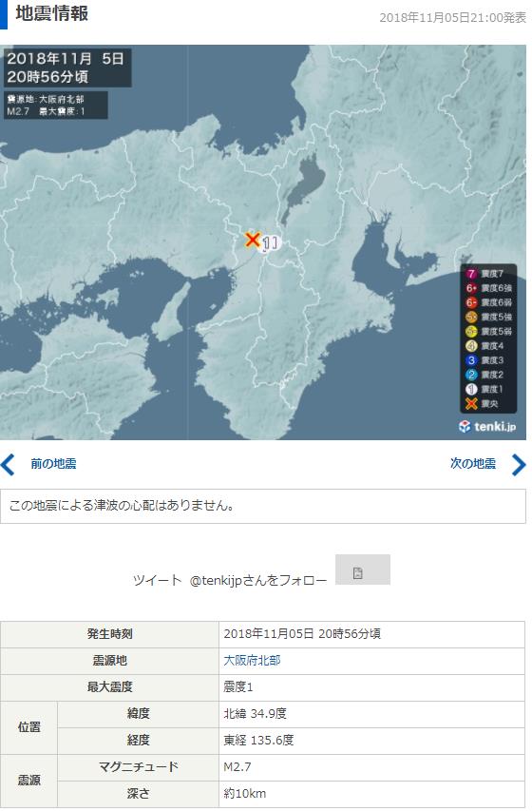This screenshot has width=532, height=811.
Task: Click the ツイート share text
Action: tap(157, 580)
